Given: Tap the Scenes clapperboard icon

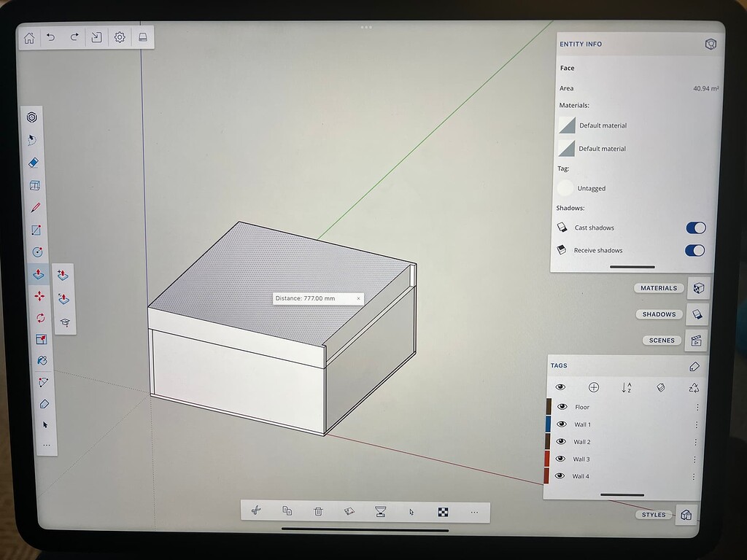Looking at the screenshot, I should (698, 341).
